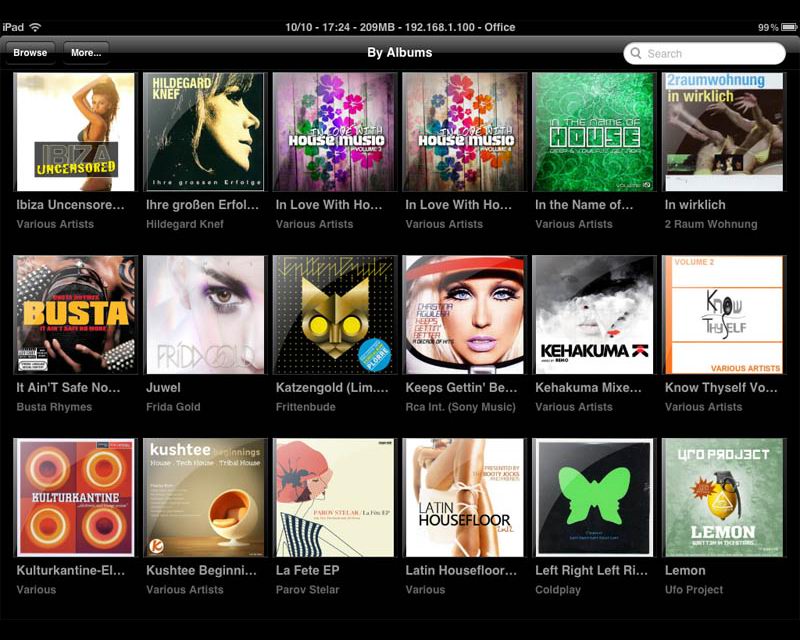Select the 'Lemon' album title
Screen dimensions: 800x640
click(x=685, y=570)
